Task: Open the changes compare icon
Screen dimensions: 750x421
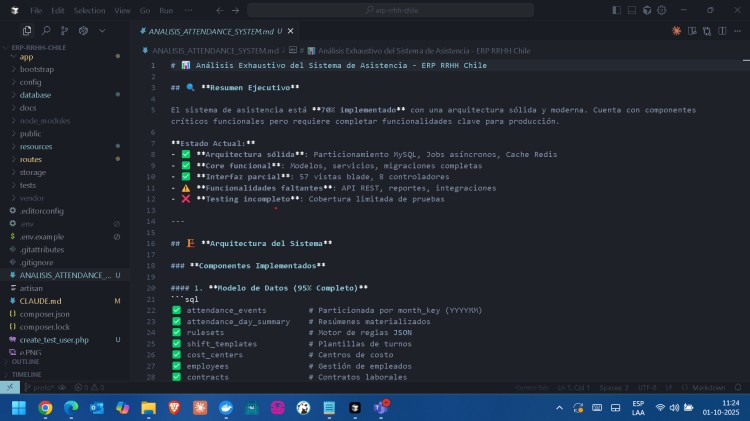Action: tap(707, 31)
